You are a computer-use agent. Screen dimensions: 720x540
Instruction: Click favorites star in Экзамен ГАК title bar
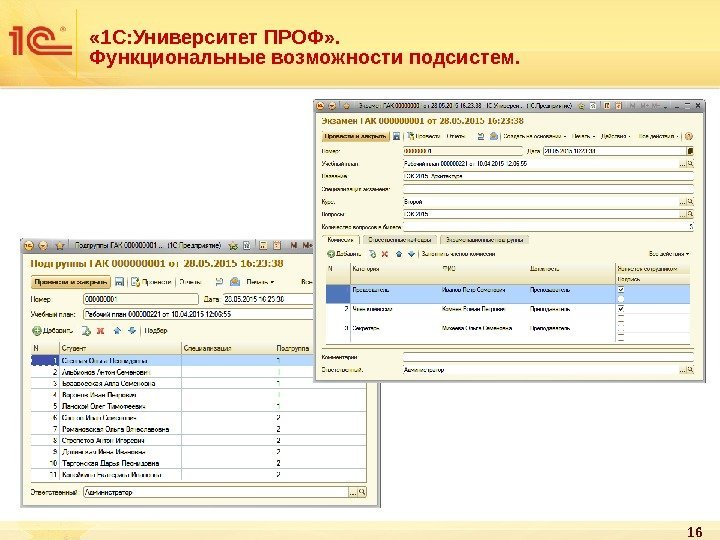coord(347,106)
